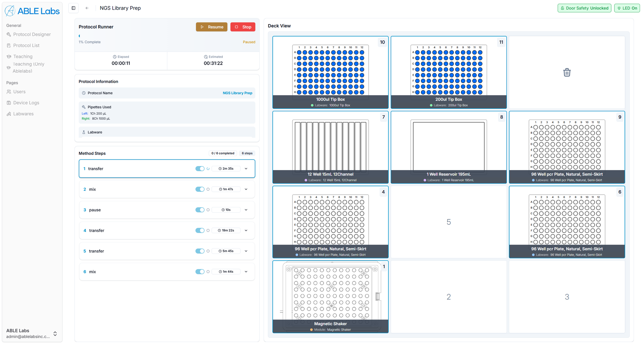Expand step 5 transfer details
Screen dimensions: 644x344
point(246,251)
